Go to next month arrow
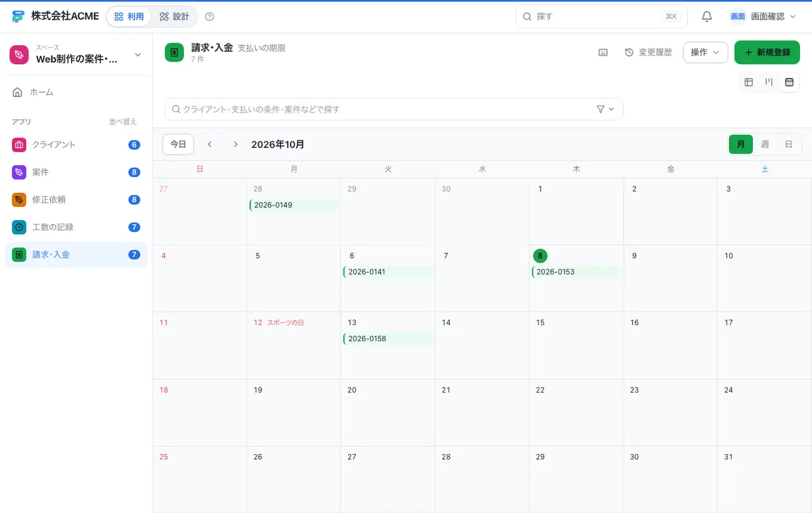Image resolution: width=812 pixels, height=513 pixels. [x=235, y=145]
